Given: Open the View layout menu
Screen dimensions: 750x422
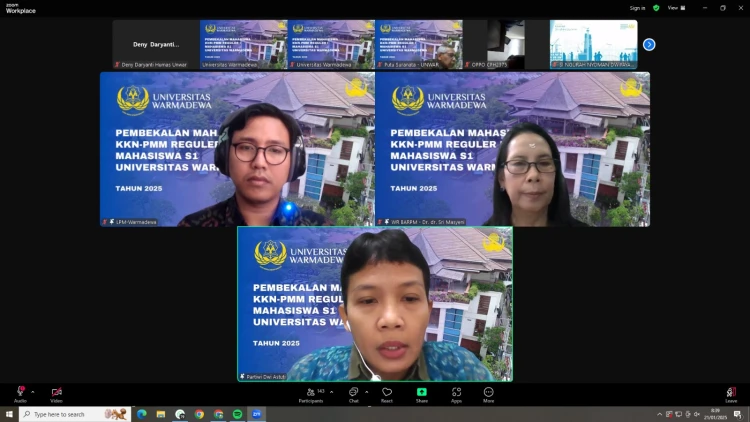Looking at the screenshot, I should [676, 8].
